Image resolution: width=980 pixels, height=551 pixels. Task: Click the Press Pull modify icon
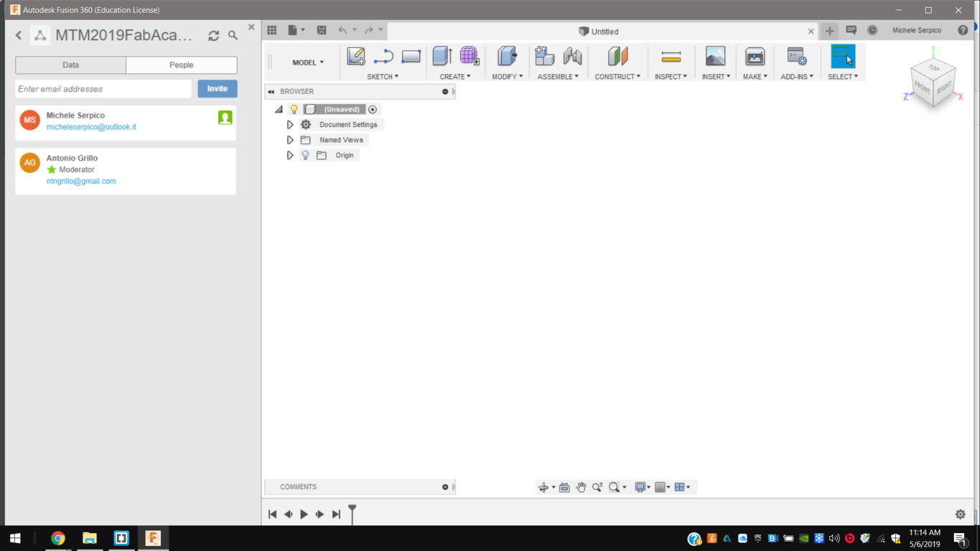pyautogui.click(x=507, y=56)
